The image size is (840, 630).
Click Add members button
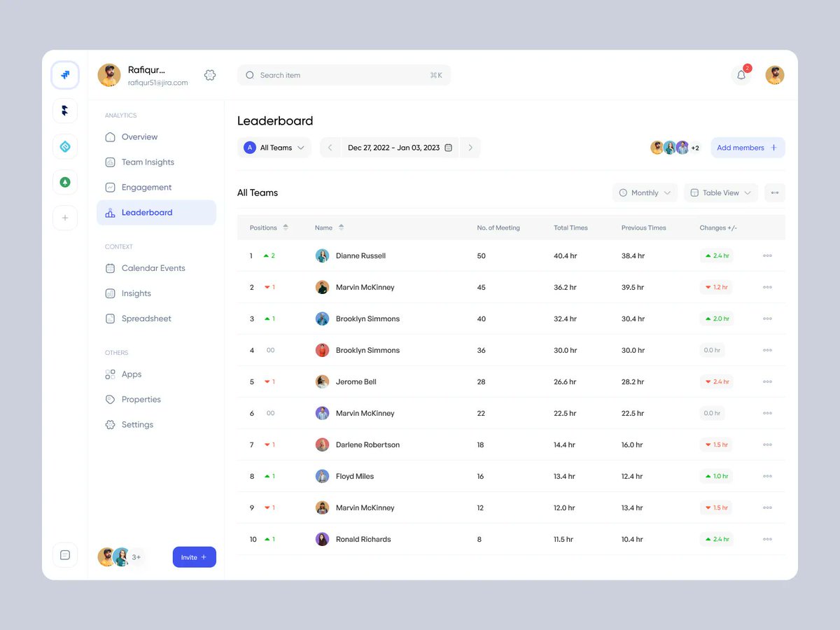click(x=748, y=148)
